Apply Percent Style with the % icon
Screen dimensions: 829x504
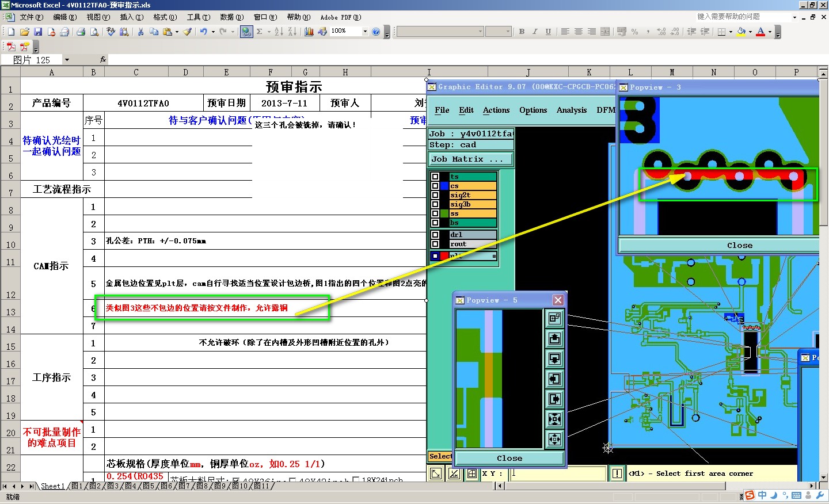[635, 32]
